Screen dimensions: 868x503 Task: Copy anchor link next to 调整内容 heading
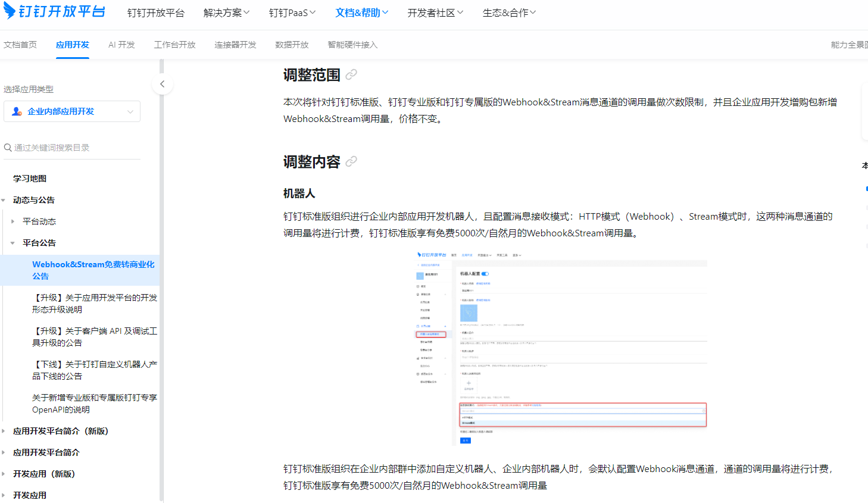click(351, 161)
